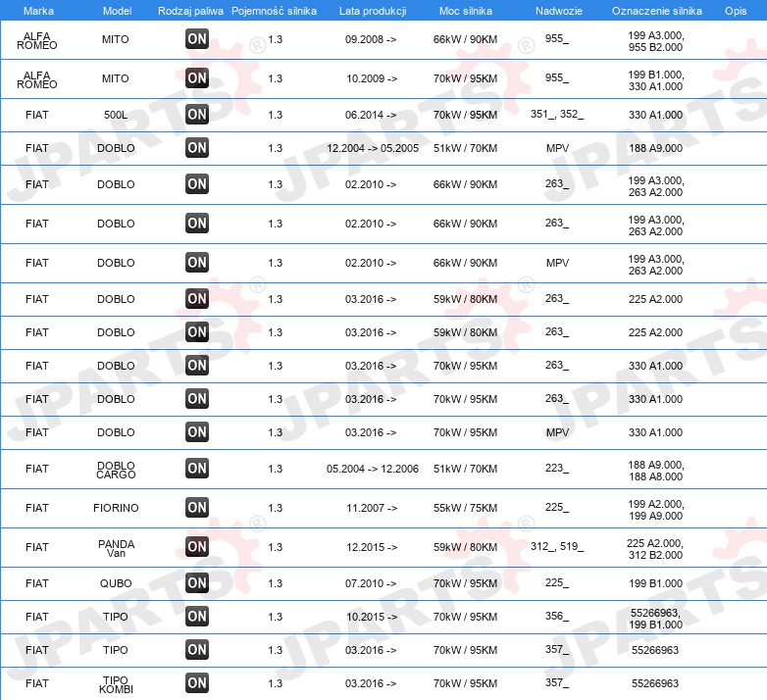This screenshot has height=700, width=767.
Task: Select the Oznaczenie silnika column header
Action: 657,11
